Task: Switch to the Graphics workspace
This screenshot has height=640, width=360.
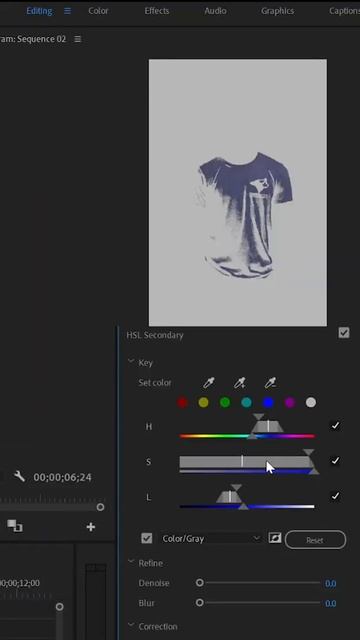Action: tap(278, 11)
